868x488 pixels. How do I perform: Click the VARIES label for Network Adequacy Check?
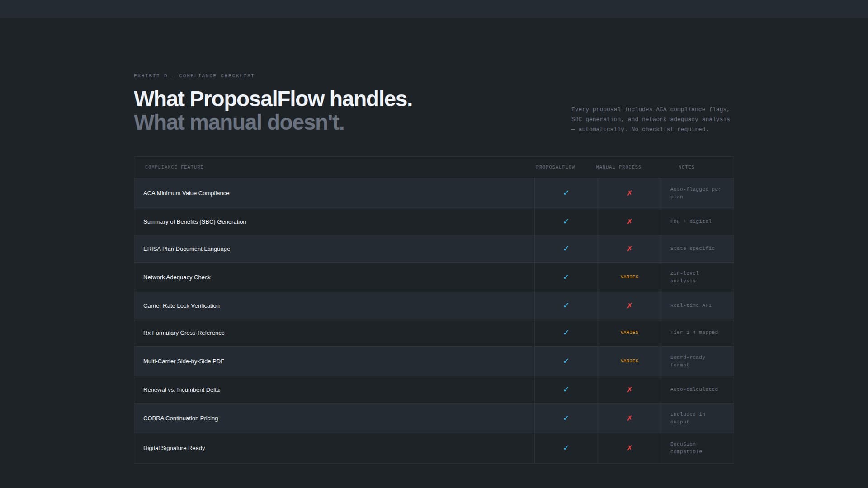click(629, 277)
